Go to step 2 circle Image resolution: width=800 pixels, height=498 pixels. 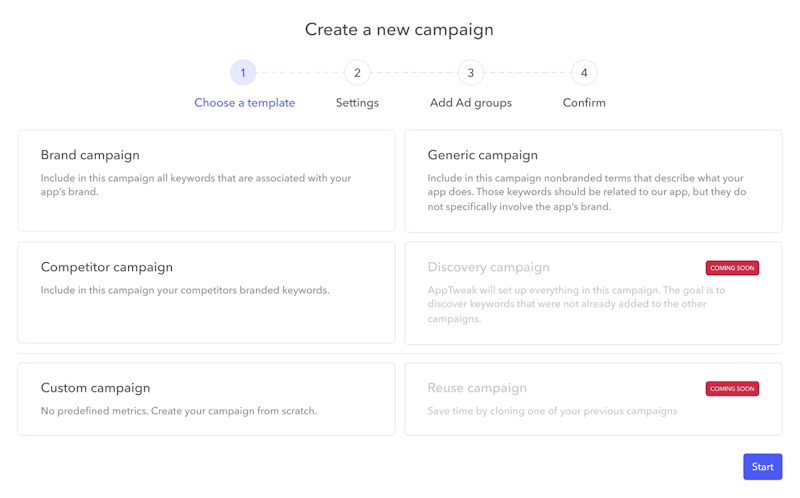click(357, 73)
